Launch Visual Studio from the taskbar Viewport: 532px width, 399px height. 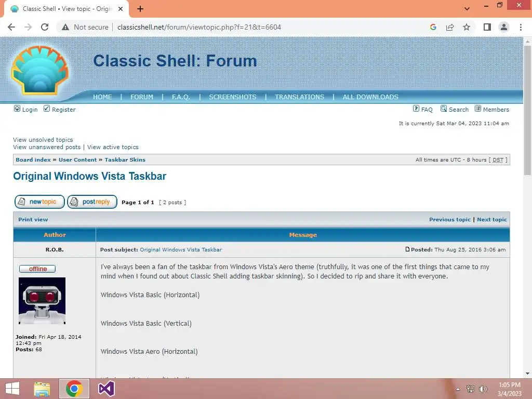point(107,389)
